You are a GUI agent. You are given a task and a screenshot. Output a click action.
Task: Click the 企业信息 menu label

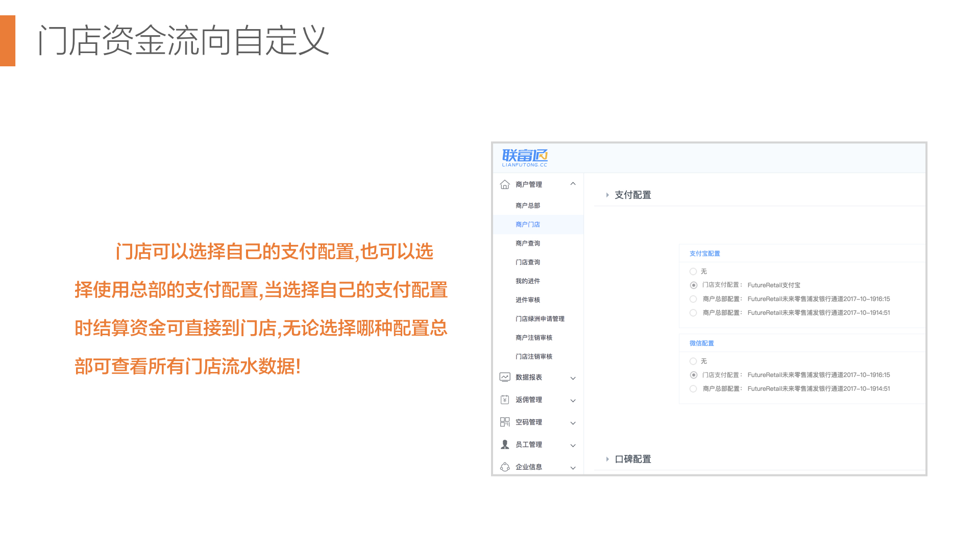click(529, 467)
